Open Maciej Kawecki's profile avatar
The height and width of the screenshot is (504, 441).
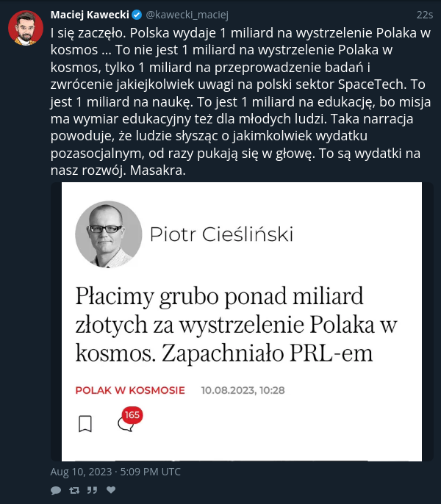tap(26, 28)
